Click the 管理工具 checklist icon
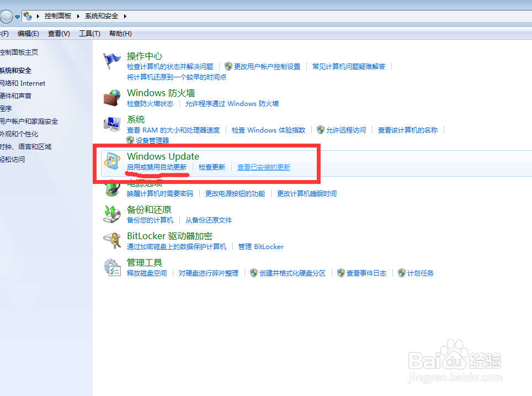Image resolution: width=532 pixels, height=396 pixels. [x=112, y=267]
